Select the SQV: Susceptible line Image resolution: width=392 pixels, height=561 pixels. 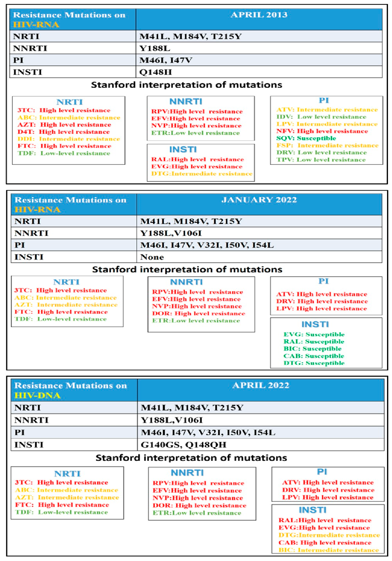(x=306, y=138)
